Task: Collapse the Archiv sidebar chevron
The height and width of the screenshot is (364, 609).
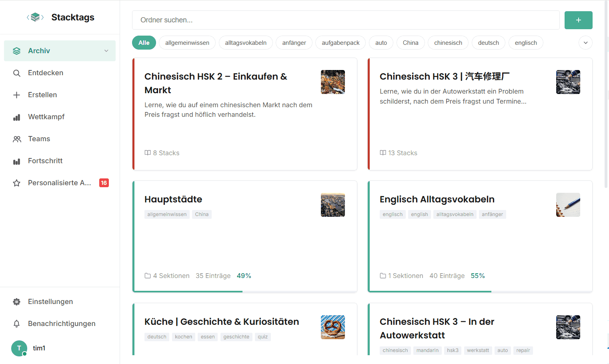Action: pyautogui.click(x=106, y=51)
